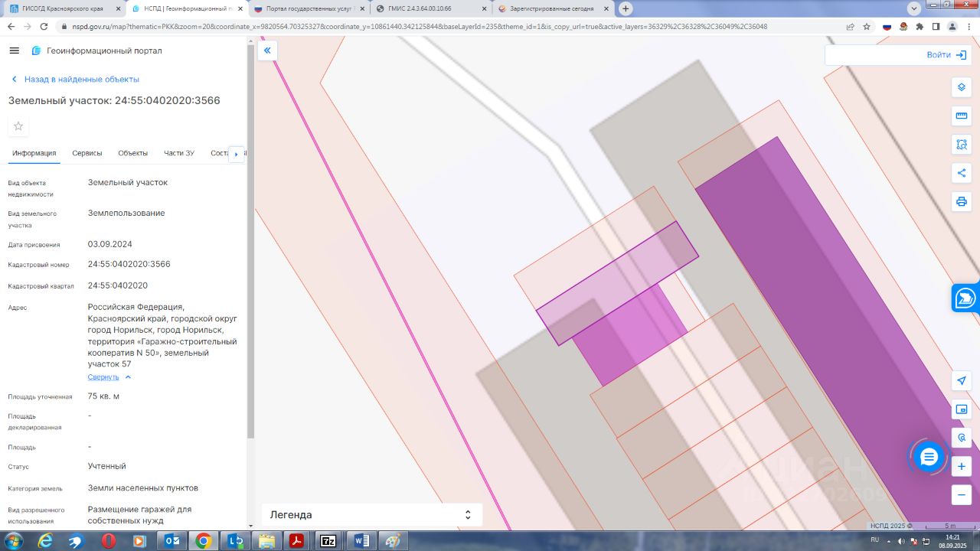
Task: Click the area value 75 кв. м
Action: 103,396
